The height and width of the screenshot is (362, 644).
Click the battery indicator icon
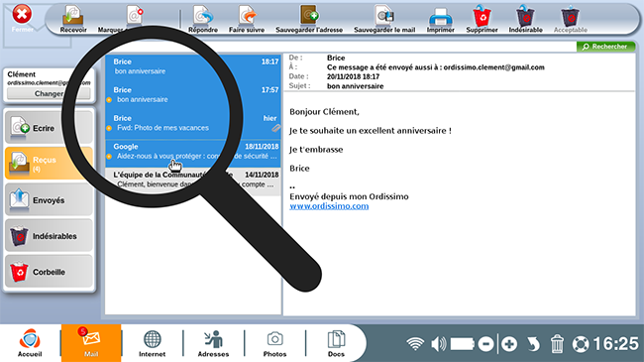point(463,343)
